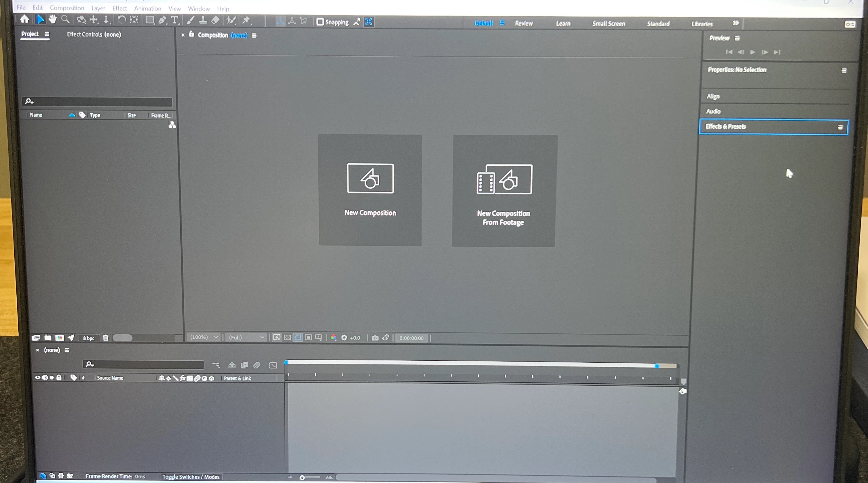Choose the Horizontal Type tool
Viewport: 868px width, 483px height.
tap(175, 20)
